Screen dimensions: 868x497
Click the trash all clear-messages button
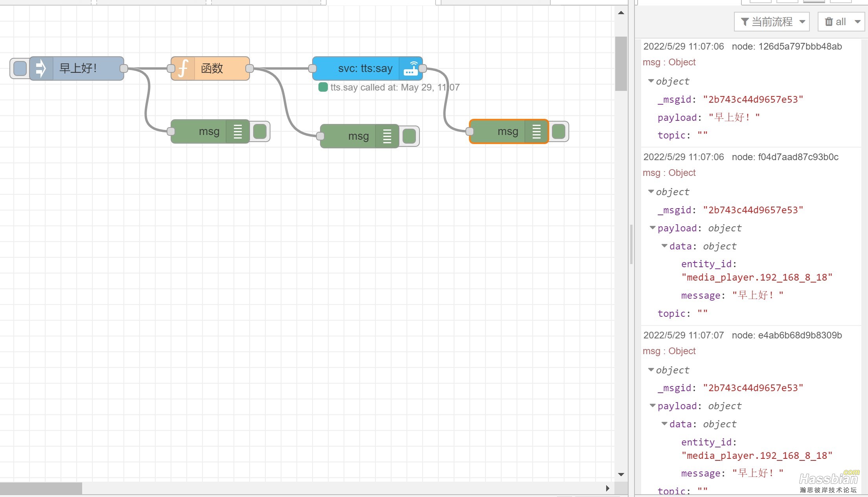[x=835, y=22]
